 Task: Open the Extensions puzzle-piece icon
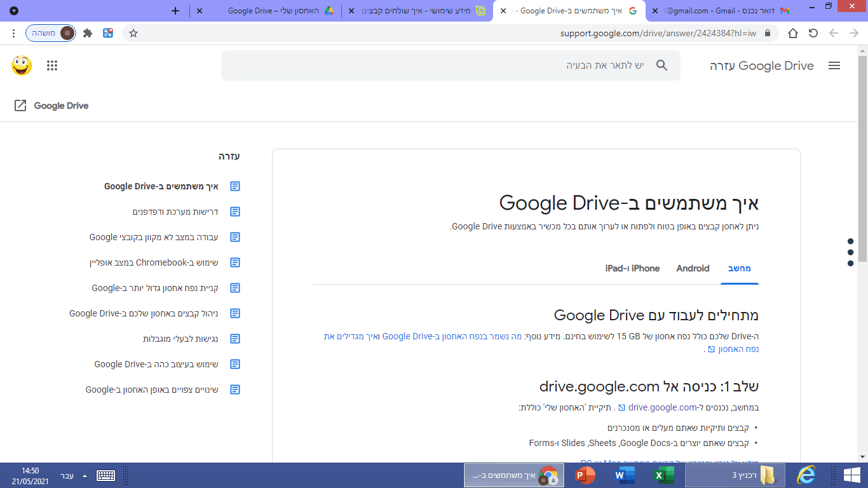point(88,33)
